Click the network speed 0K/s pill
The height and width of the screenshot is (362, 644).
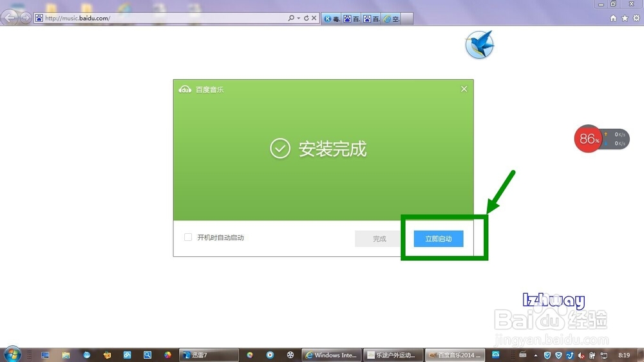point(616,139)
